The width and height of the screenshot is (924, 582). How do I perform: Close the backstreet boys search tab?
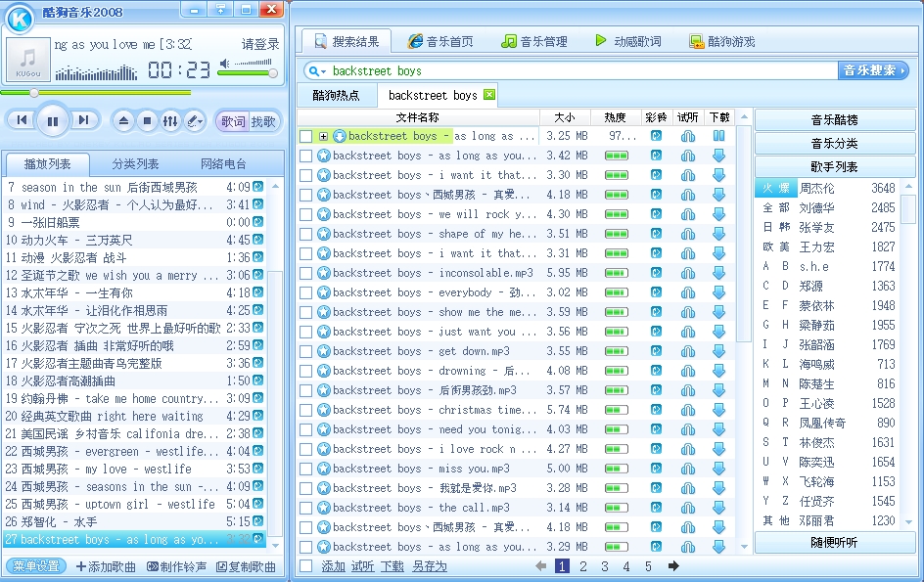click(489, 95)
